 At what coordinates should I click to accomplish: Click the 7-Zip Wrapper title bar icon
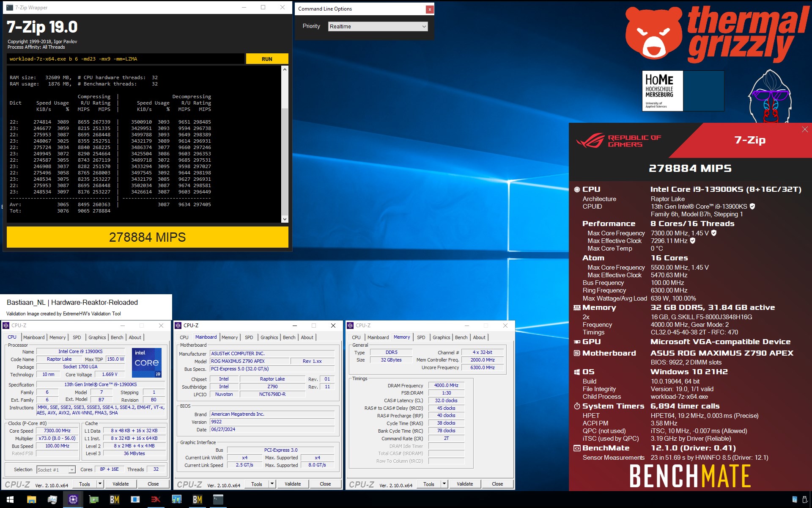[x=10, y=8]
